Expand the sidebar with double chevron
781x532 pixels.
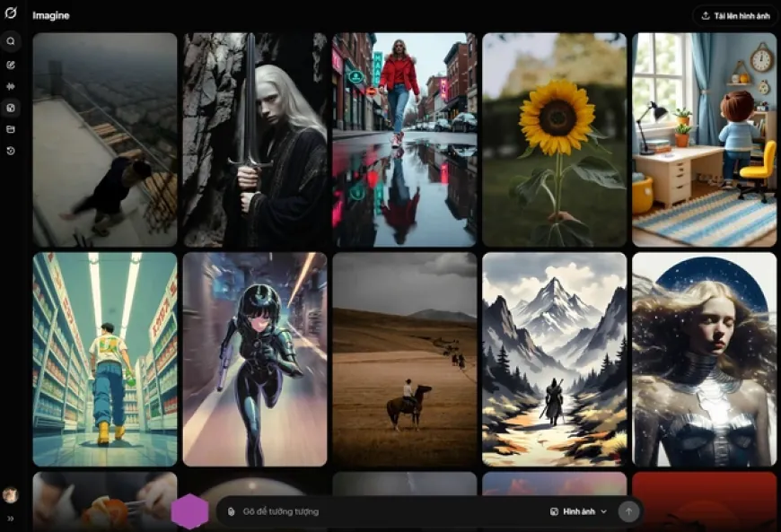(11, 519)
